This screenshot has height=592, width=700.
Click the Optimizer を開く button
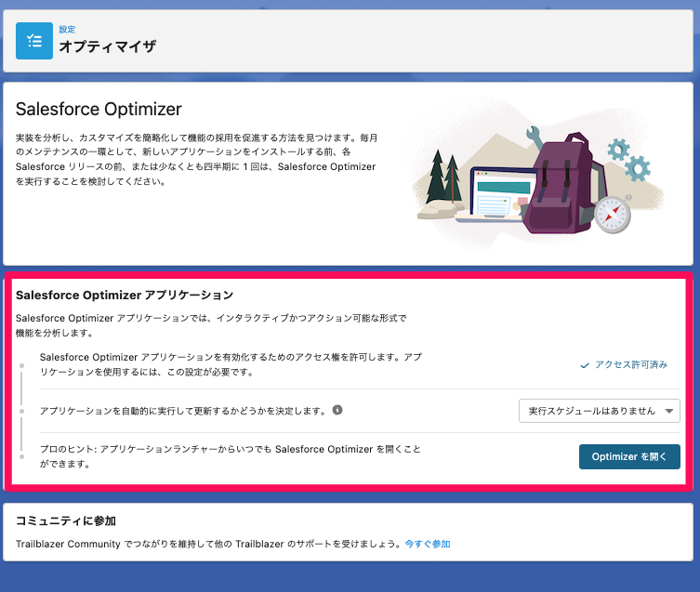click(x=629, y=456)
